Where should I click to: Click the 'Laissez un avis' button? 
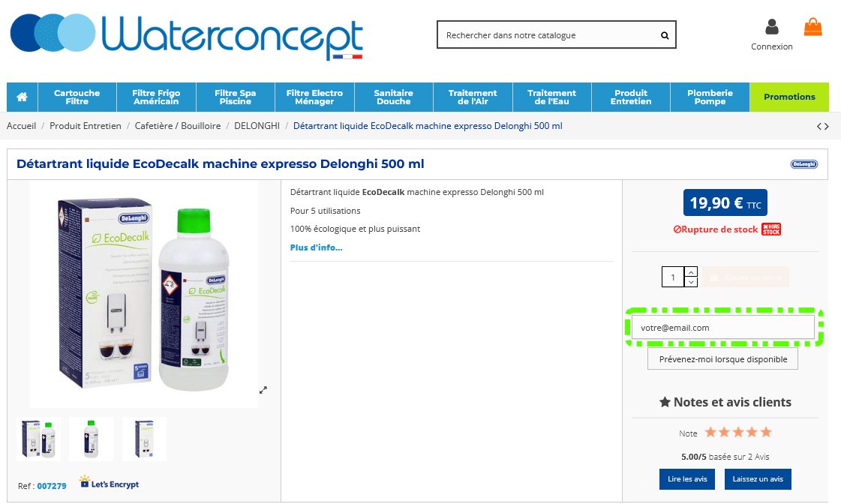tap(757, 479)
